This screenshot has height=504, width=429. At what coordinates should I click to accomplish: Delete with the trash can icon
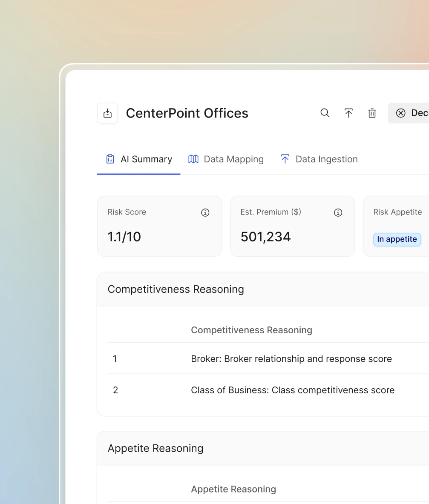[372, 113]
